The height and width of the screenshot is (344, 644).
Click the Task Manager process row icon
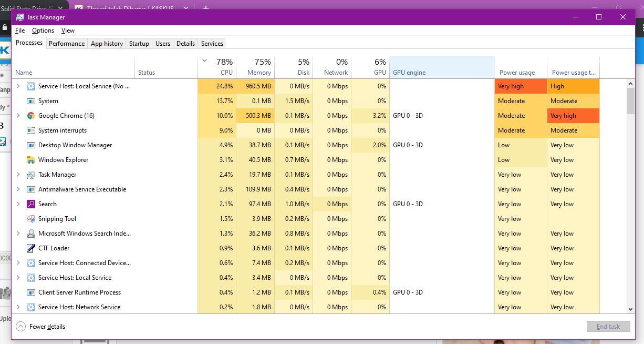31,175
